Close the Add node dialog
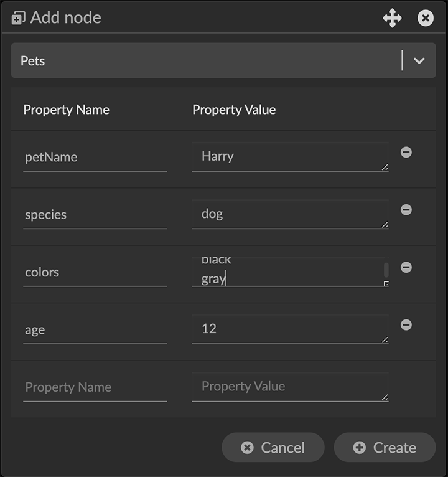The width and height of the screenshot is (448, 477). 426,18
